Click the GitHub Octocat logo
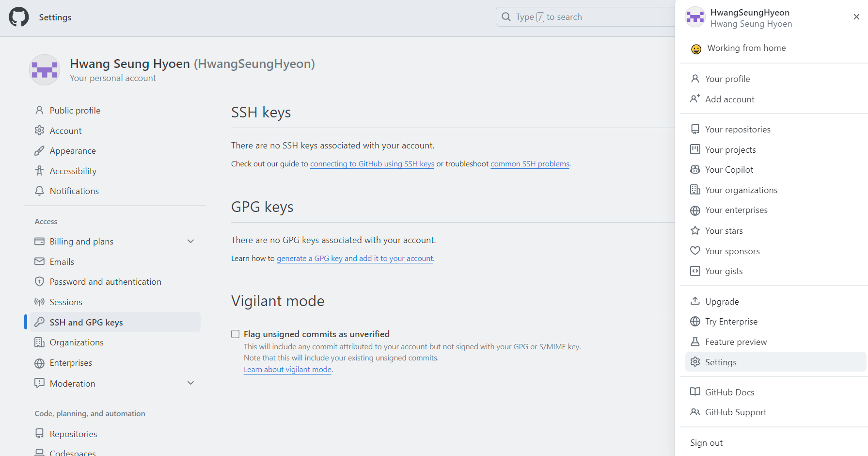Viewport: 868px width, 456px height. [x=19, y=17]
